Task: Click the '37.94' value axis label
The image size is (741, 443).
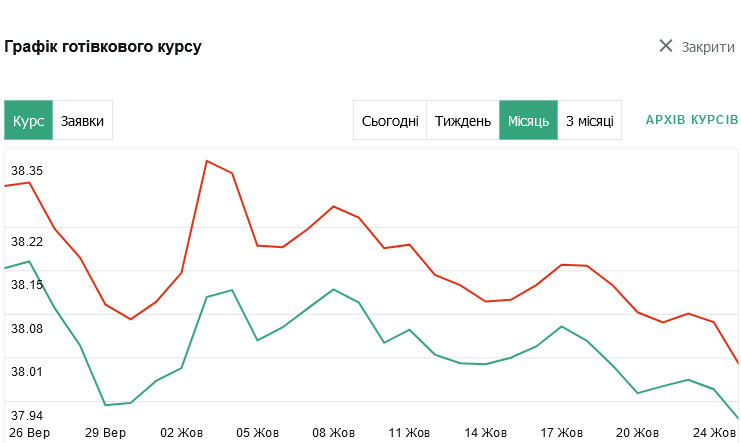Action: coord(27,415)
